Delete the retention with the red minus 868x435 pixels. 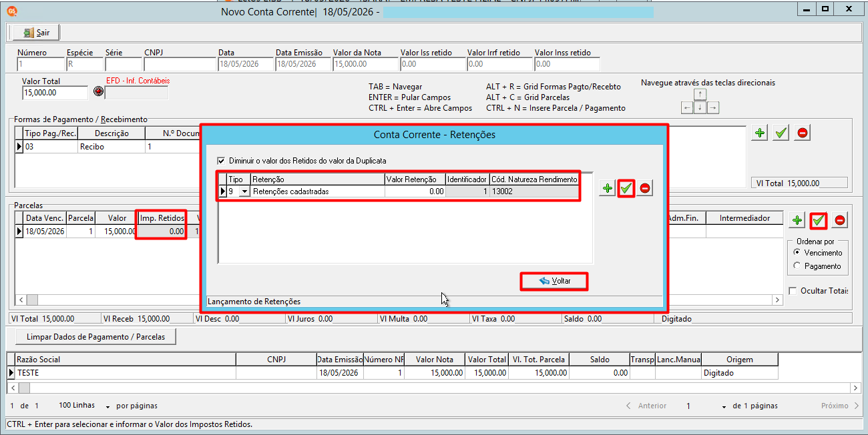[x=644, y=189]
